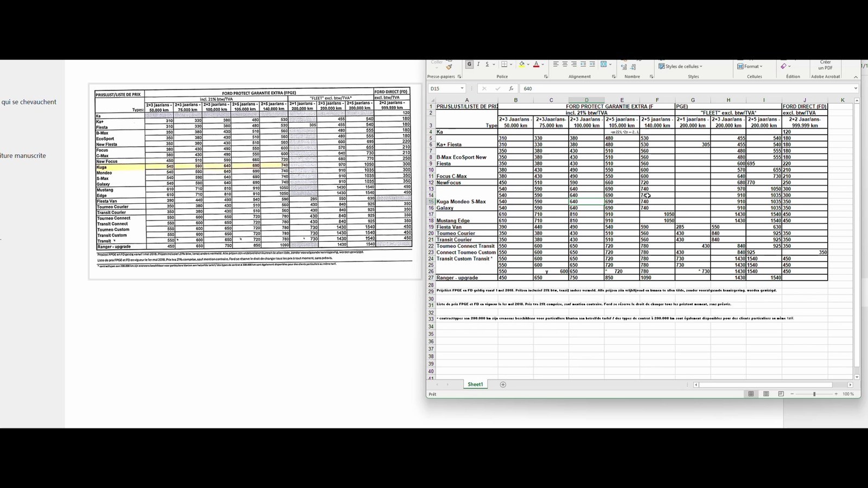Click the confirm checkmark formula bar icon
The image size is (868, 488).
click(497, 88)
